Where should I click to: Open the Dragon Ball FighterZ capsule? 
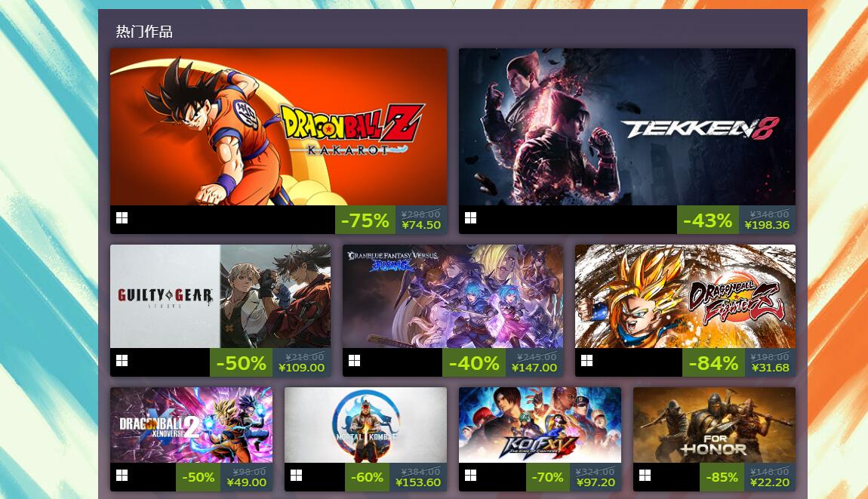pyautogui.click(x=685, y=296)
